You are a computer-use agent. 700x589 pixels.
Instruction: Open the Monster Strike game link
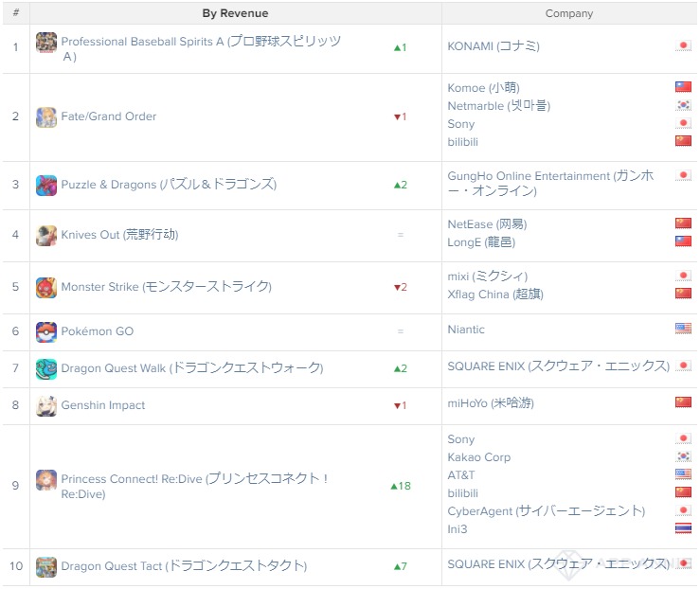click(166, 287)
